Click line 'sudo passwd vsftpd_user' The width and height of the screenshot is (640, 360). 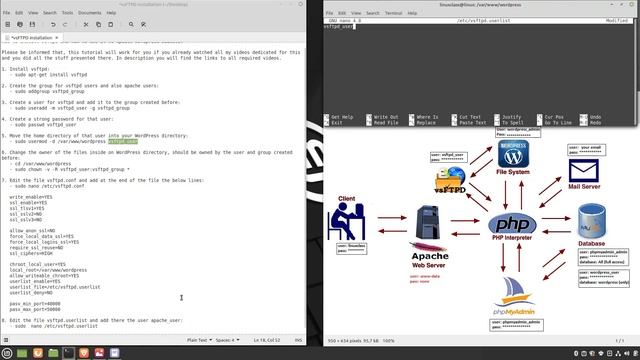point(46,125)
